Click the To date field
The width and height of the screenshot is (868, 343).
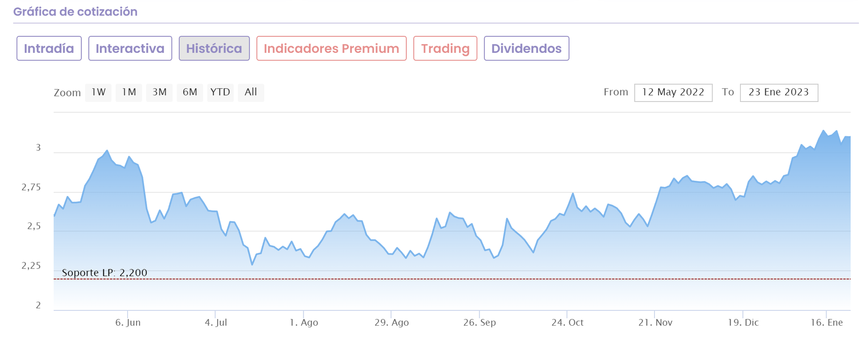coord(779,92)
